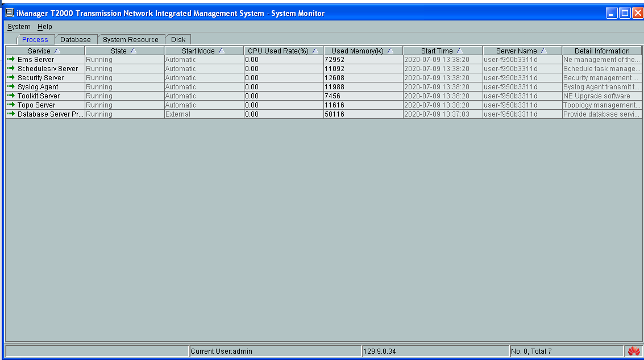Switch to the Database tab

tap(76, 39)
